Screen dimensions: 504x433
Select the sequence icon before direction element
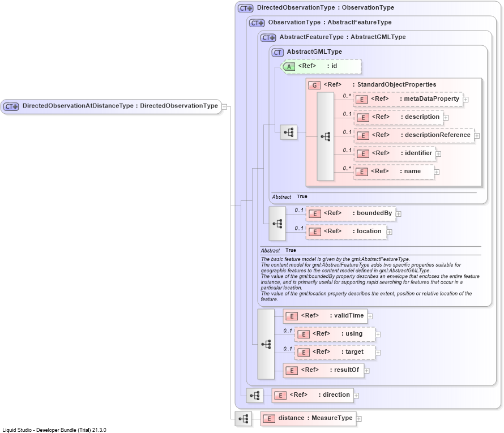[x=255, y=396]
